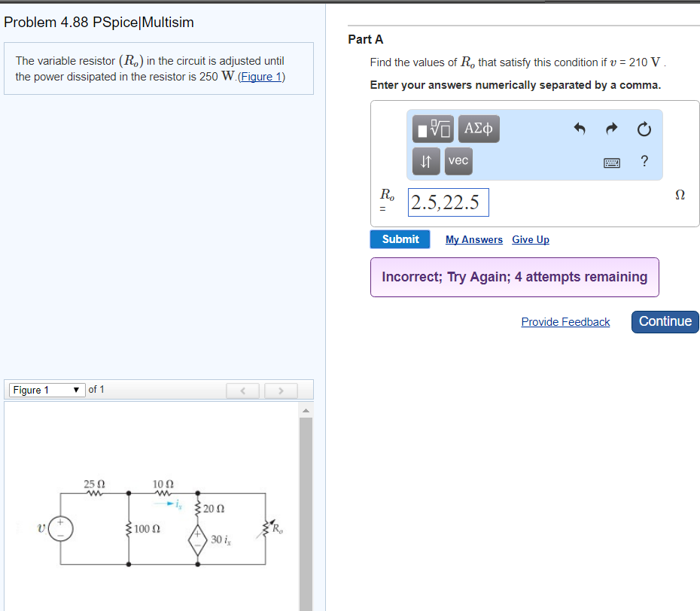Click the next figure chevron

(280, 390)
